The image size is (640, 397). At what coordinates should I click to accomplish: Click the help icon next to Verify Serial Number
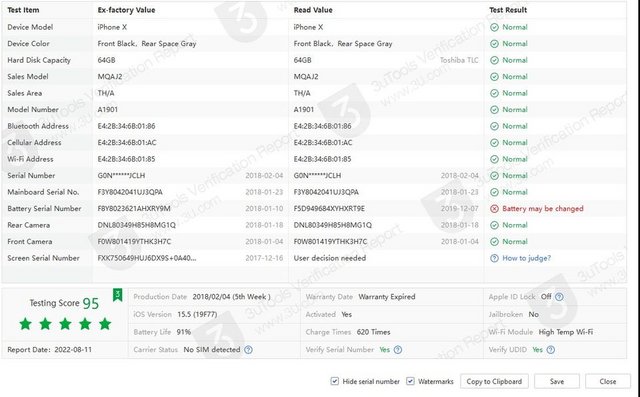398,350
